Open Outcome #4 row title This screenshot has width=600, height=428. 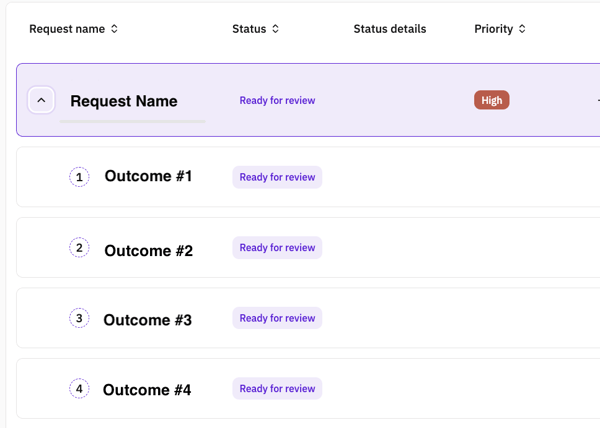coord(147,390)
